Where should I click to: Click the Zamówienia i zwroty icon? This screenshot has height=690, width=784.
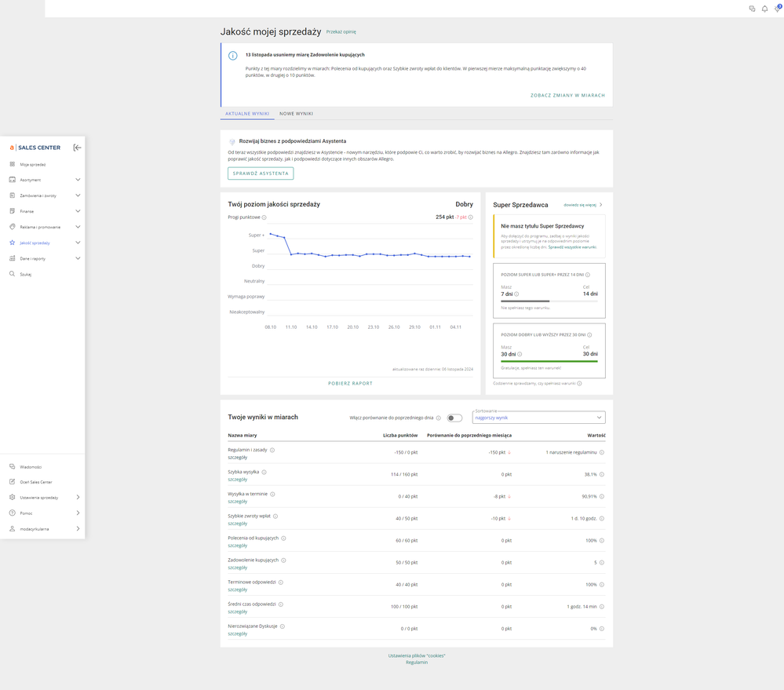click(x=13, y=195)
